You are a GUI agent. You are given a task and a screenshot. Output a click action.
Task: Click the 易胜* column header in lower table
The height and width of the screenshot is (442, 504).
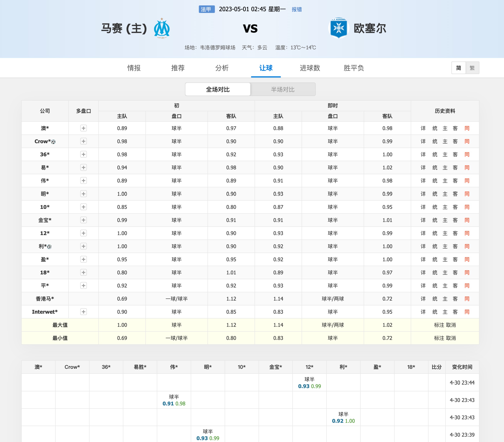tap(140, 367)
